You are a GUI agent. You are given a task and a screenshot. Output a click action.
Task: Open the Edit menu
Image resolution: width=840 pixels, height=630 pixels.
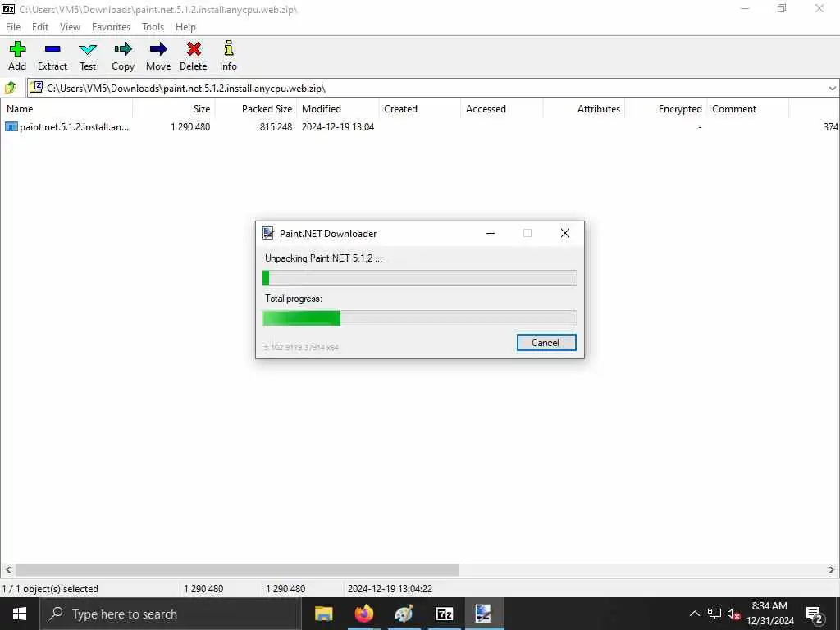(x=40, y=27)
